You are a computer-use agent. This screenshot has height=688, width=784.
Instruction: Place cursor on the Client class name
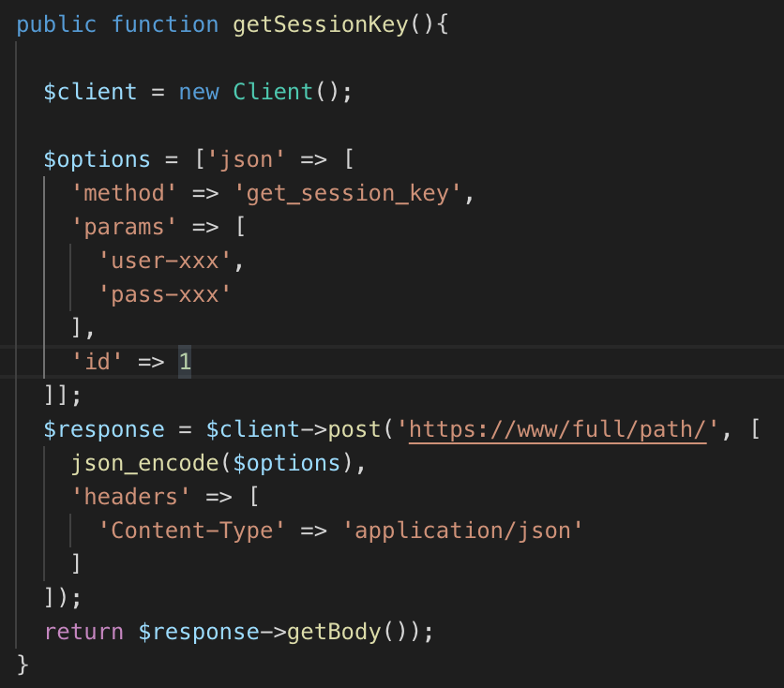pos(273,92)
